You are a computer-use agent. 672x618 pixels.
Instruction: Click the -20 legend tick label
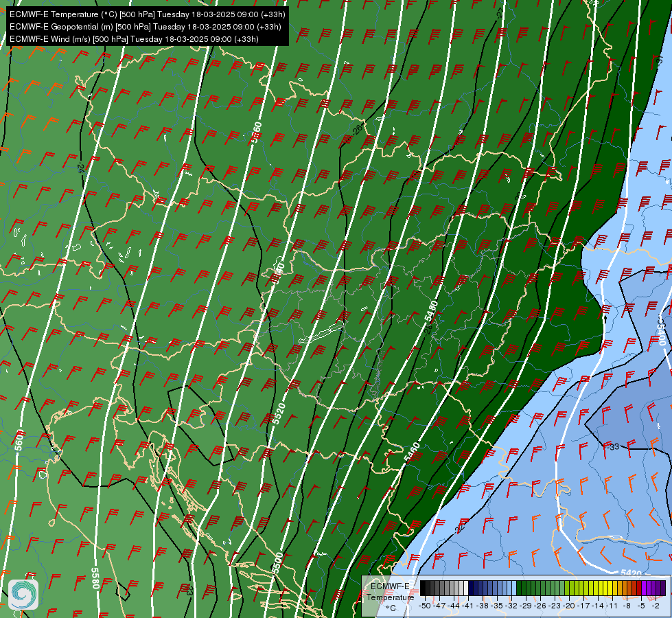(x=569, y=606)
